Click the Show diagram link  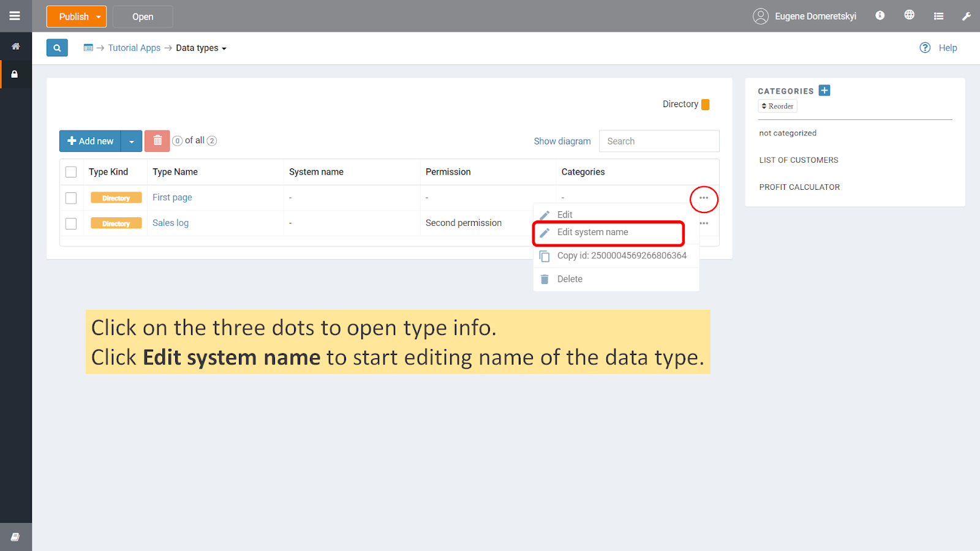click(x=562, y=141)
